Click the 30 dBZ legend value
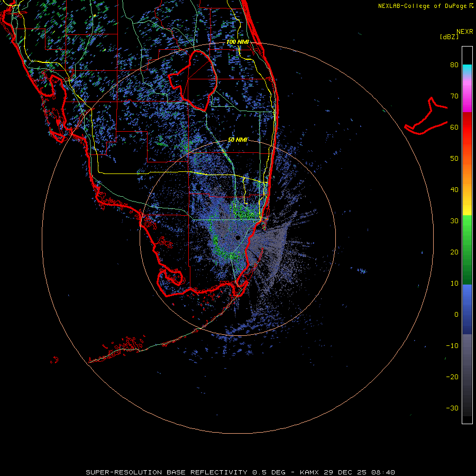The height and width of the screenshot is (476, 476). pyautogui.click(x=454, y=221)
